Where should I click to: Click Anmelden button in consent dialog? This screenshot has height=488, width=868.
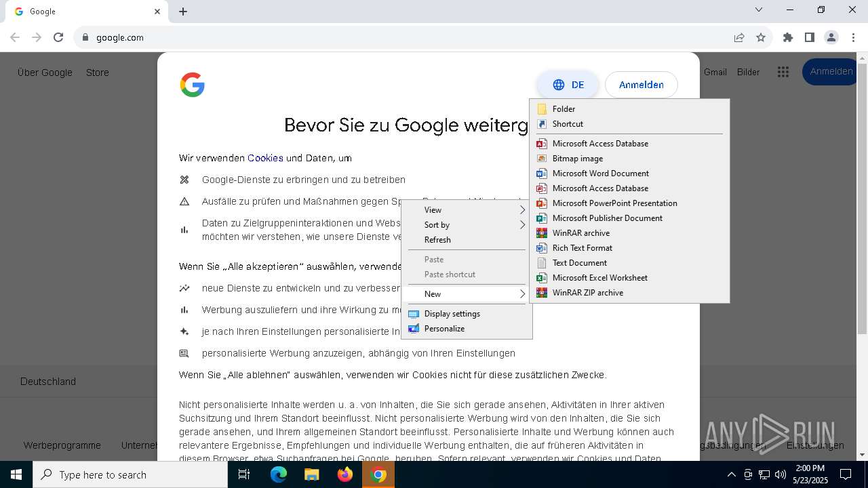pyautogui.click(x=642, y=85)
